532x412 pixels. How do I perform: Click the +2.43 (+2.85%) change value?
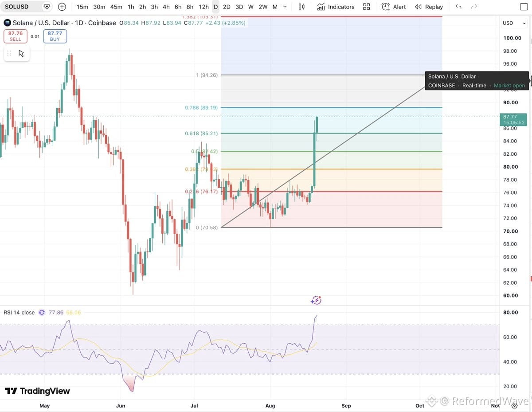(225, 23)
